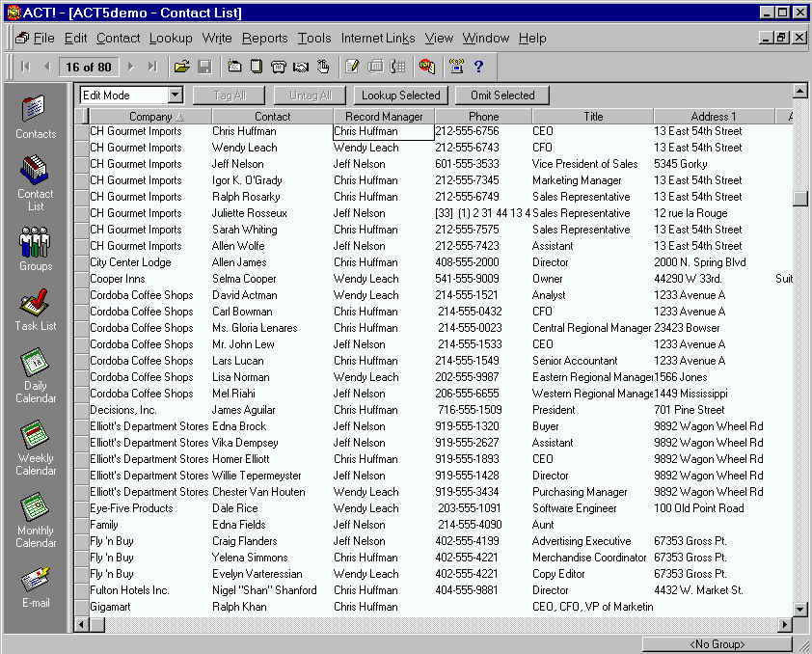Open Contact List in the sidebar
Viewport: 812px width, 654px height.
[36, 183]
